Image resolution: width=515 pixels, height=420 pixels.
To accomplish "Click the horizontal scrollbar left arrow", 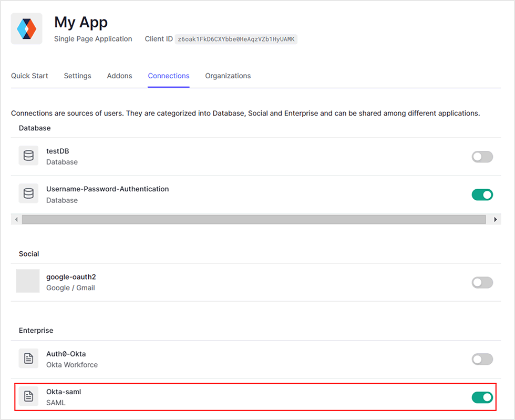I will coord(16,219).
